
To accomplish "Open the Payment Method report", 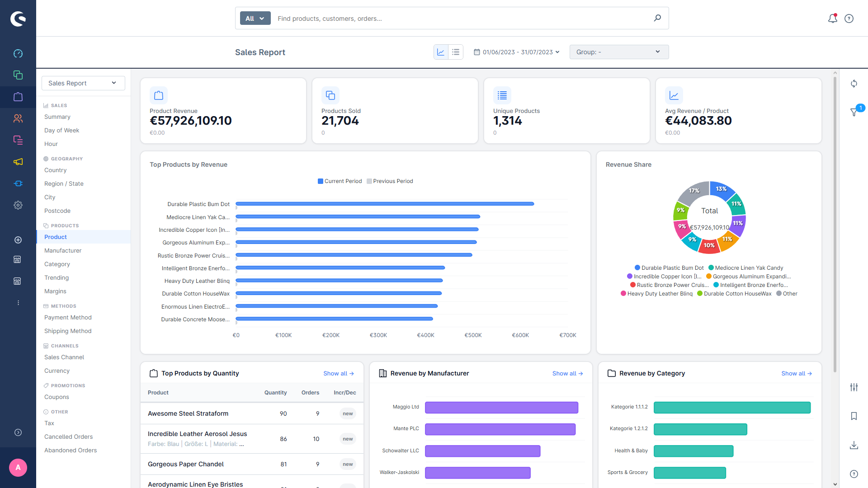I will 68,318.
